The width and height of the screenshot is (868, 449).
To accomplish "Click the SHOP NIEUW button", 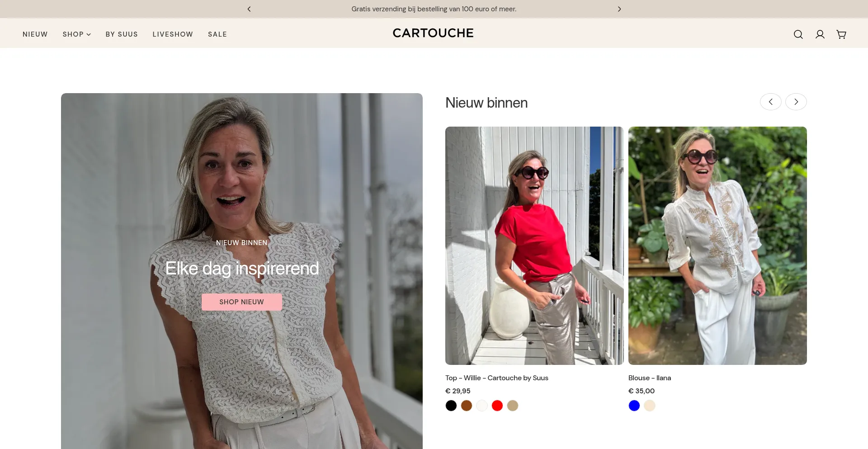I will pos(241,302).
